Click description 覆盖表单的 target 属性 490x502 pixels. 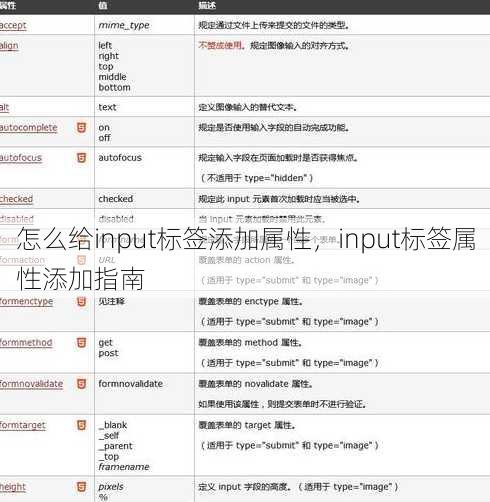click(247, 425)
